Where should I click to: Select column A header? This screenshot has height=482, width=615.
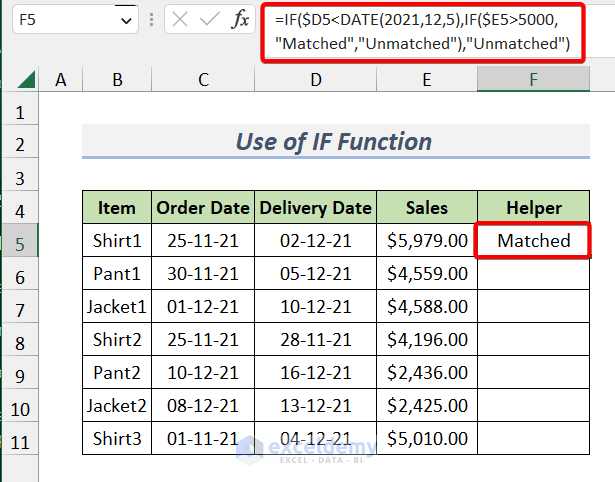coord(60,80)
